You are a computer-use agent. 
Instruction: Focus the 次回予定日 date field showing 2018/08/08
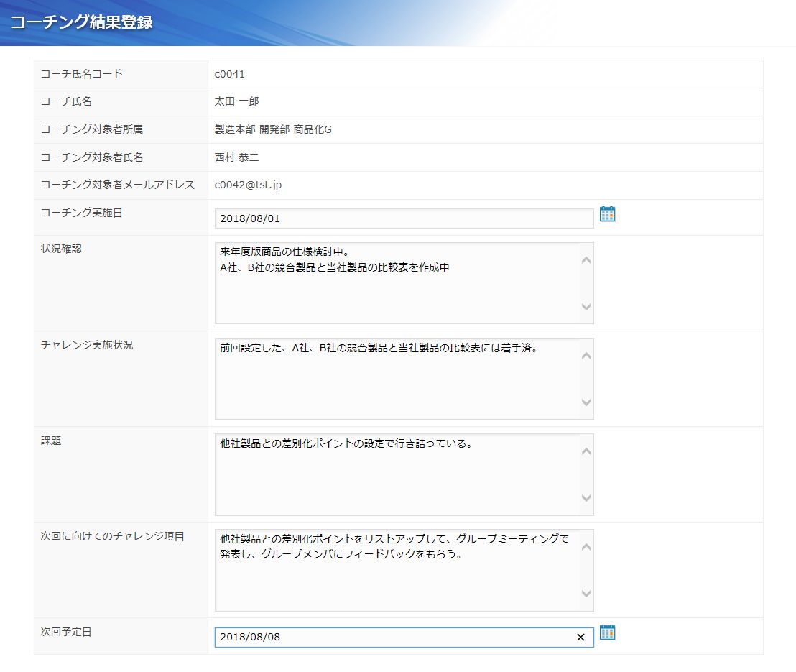pos(394,638)
